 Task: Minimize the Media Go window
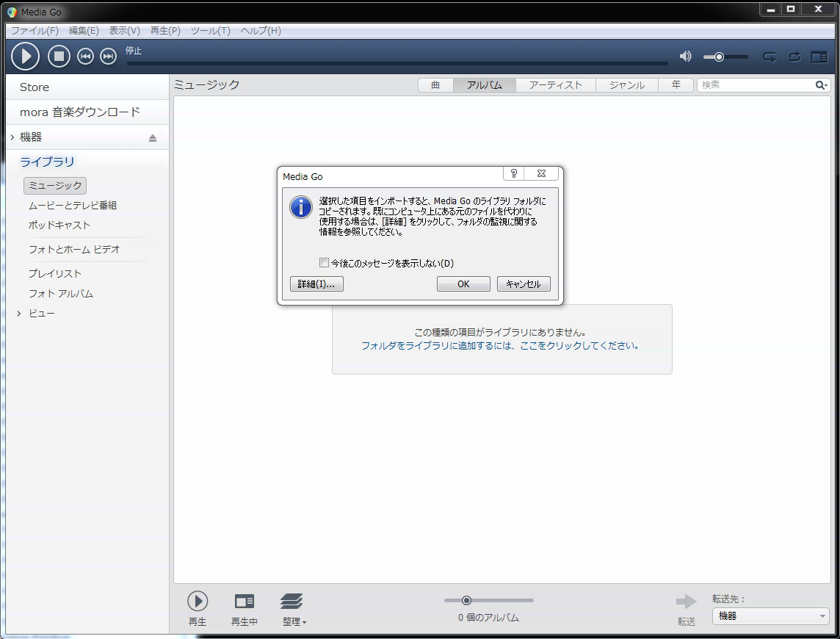click(771, 9)
